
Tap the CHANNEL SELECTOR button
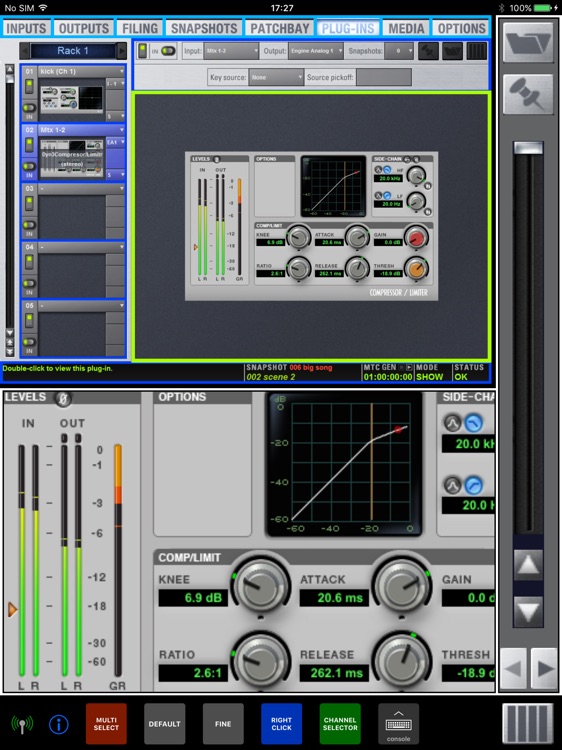[340, 724]
